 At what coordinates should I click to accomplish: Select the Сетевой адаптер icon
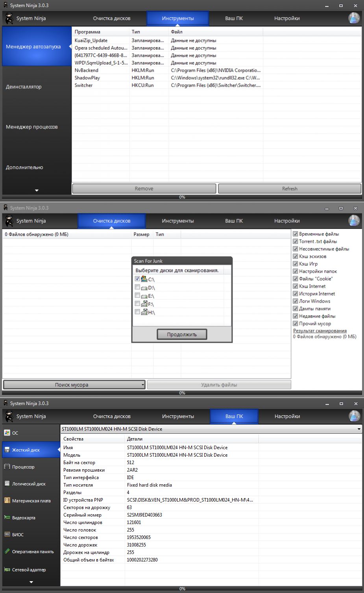[7, 570]
